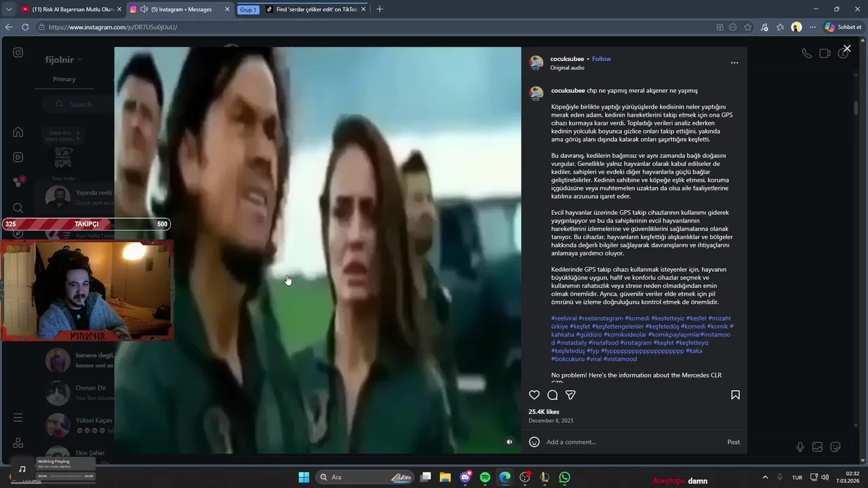Viewport: 868px width, 488px height.
Task: Post the comment using the Post button
Action: pyautogui.click(x=734, y=442)
